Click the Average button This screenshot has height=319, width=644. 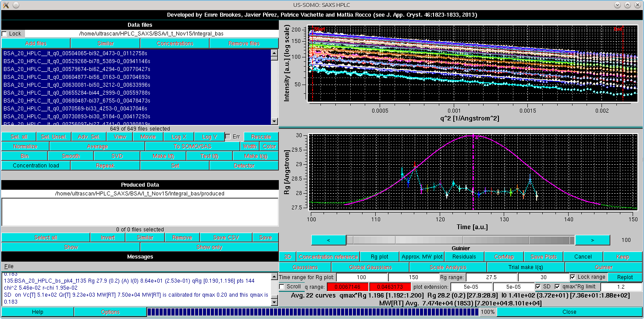[x=97, y=146]
